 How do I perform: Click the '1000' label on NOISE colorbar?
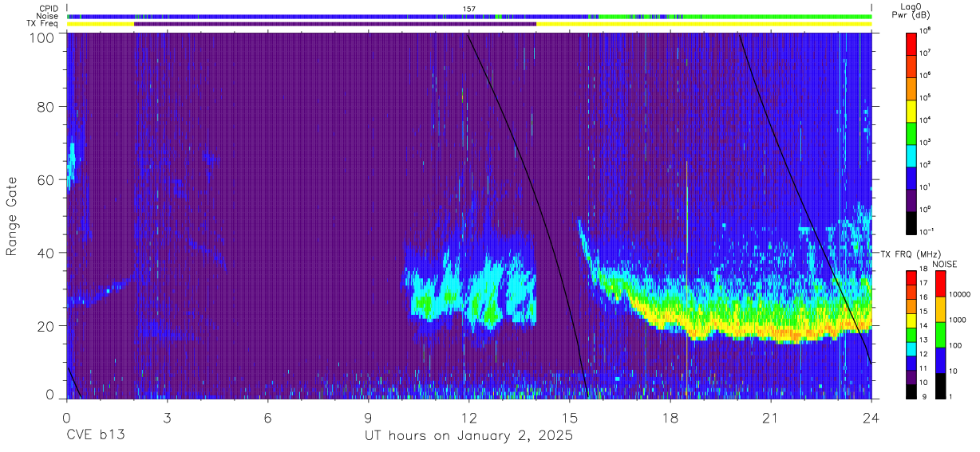(957, 320)
